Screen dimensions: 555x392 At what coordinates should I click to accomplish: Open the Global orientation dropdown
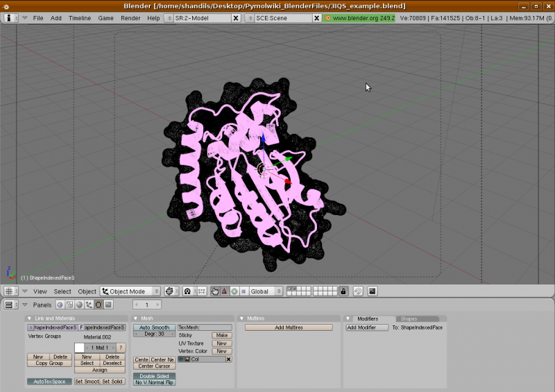coord(266,291)
